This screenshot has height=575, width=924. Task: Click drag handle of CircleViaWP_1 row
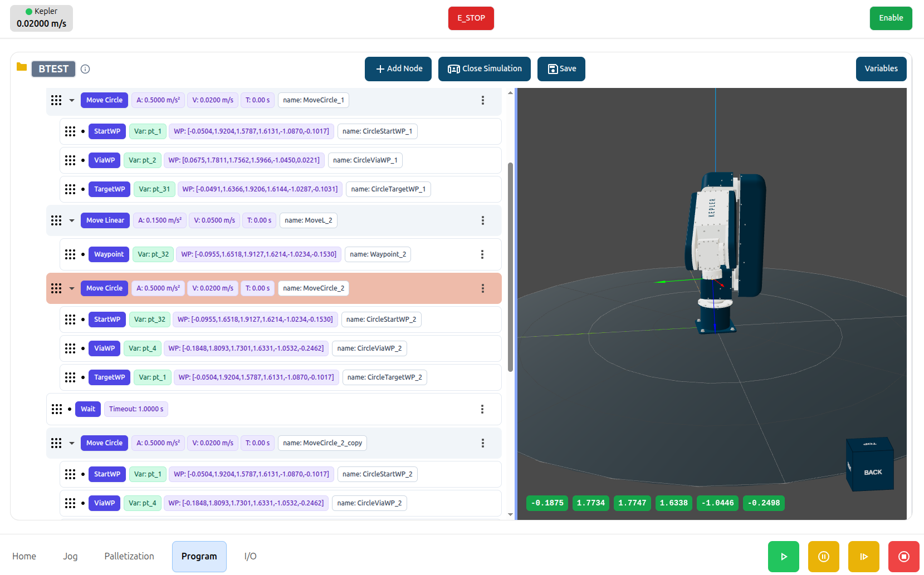pyautogui.click(x=70, y=160)
